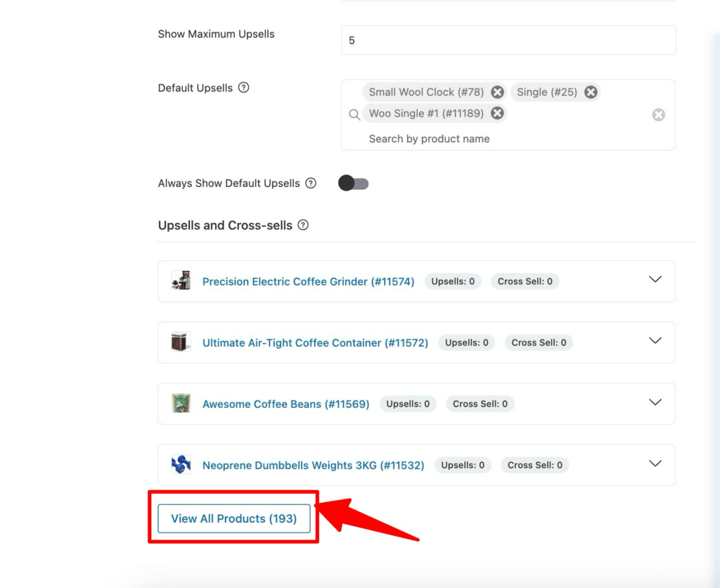This screenshot has width=720, height=588.
Task: Expand Neoprene Dumbbells Weights 3KG row
Action: [x=655, y=464]
